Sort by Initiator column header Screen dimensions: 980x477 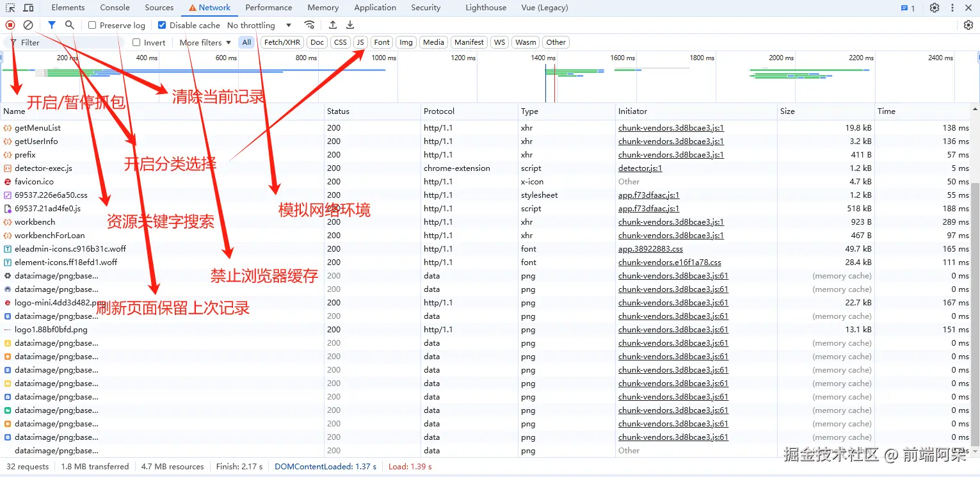click(696, 111)
